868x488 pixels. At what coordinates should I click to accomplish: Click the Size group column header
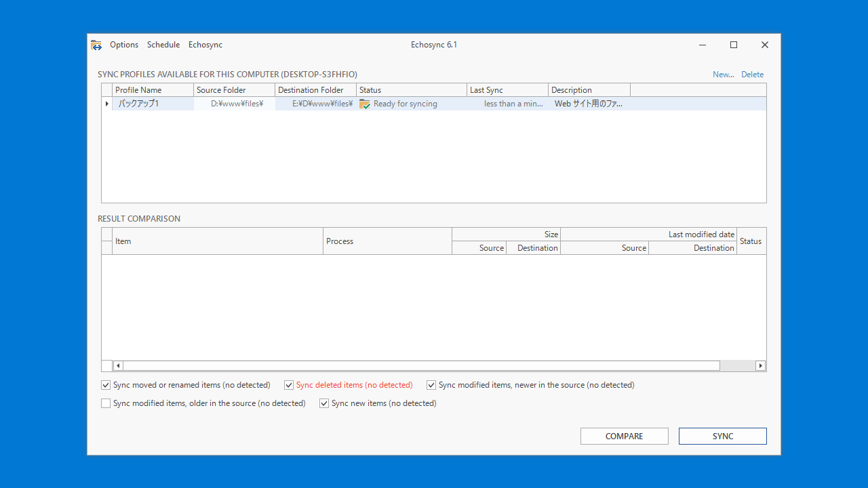pos(507,235)
